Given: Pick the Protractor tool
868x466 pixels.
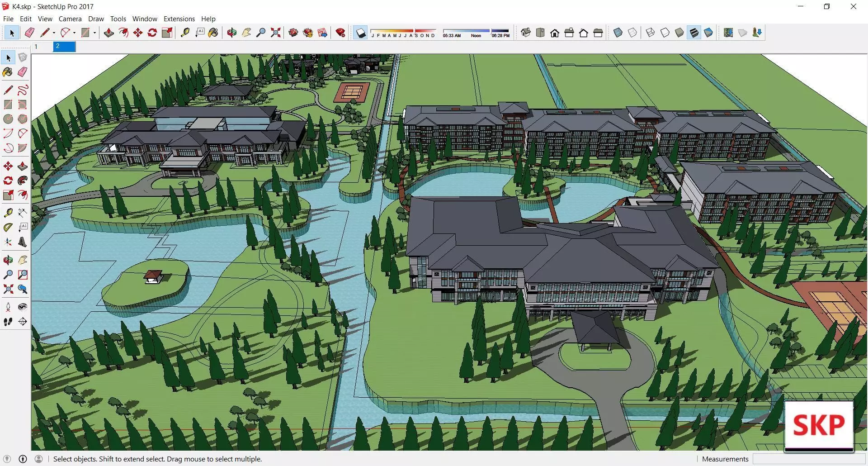Looking at the screenshot, I should (8, 228).
